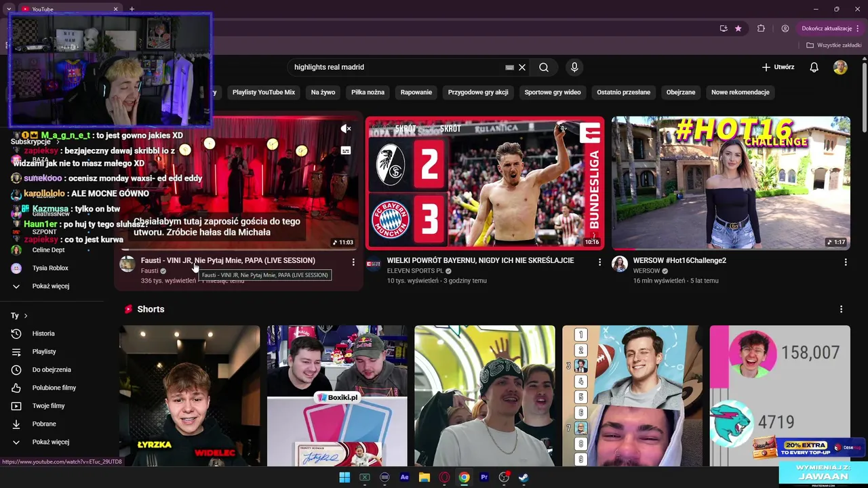Open the Windows Start menu
The width and height of the screenshot is (868, 488).
click(x=344, y=477)
